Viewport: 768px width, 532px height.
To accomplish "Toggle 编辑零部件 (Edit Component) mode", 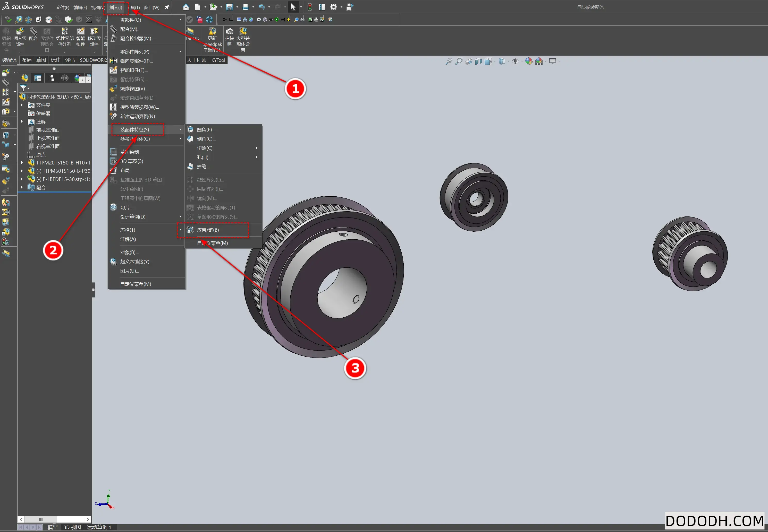I will 6,37.
